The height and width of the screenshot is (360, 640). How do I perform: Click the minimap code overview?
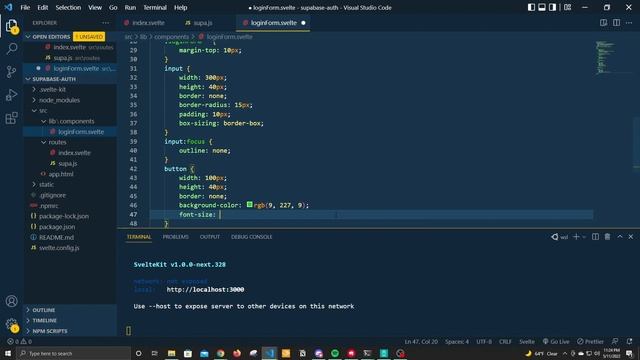pyautogui.click(x=605, y=57)
